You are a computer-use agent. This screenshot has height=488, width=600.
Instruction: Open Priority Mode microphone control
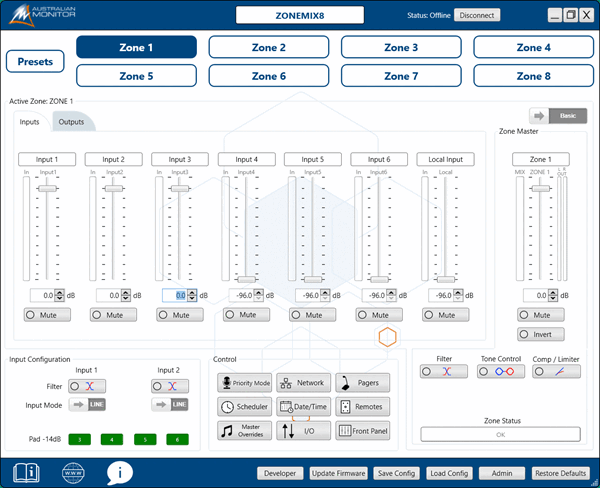pyautogui.click(x=245, y=383)
